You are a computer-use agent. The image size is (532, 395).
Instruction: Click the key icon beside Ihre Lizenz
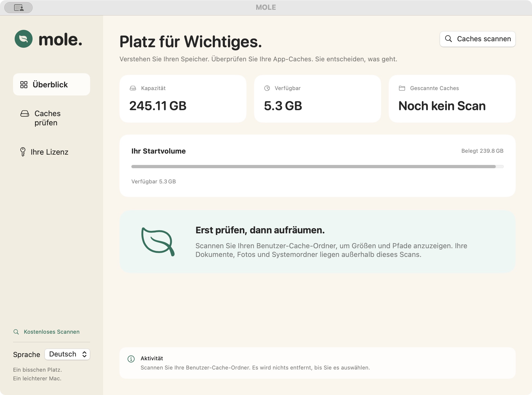tap(23, 152)
